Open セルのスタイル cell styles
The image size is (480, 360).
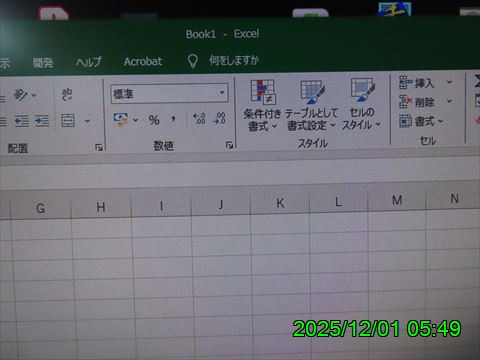click(362, 104)
